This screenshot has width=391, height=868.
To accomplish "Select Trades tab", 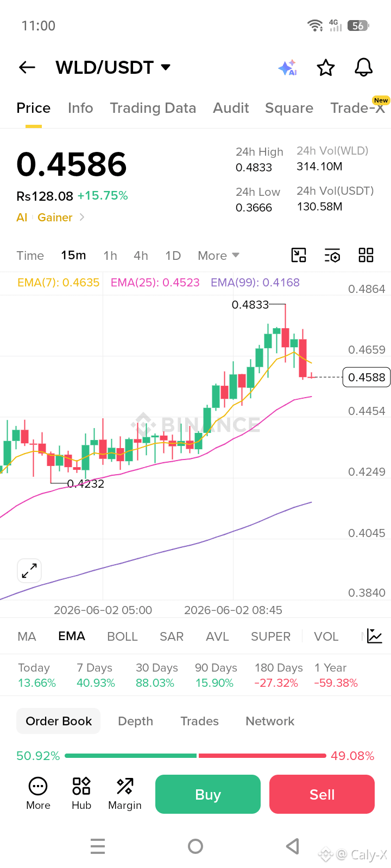I will [199, 721].
